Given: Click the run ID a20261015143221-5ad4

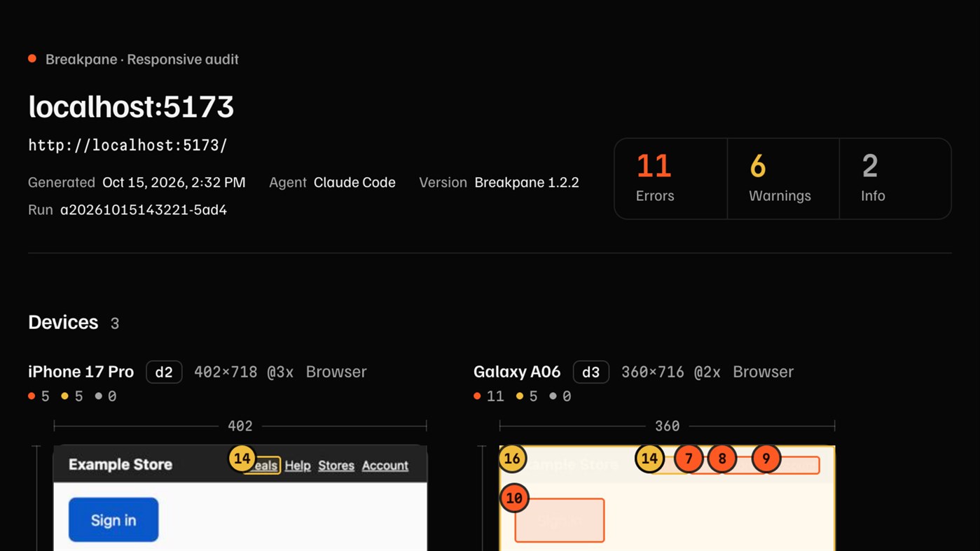Looking at the screenshot, I should 144,209.
